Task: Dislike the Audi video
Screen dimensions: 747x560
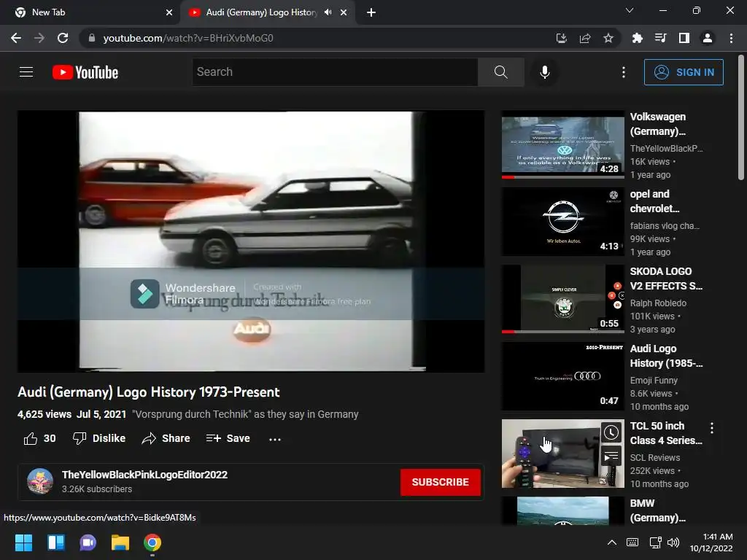Action: point(99,438)
